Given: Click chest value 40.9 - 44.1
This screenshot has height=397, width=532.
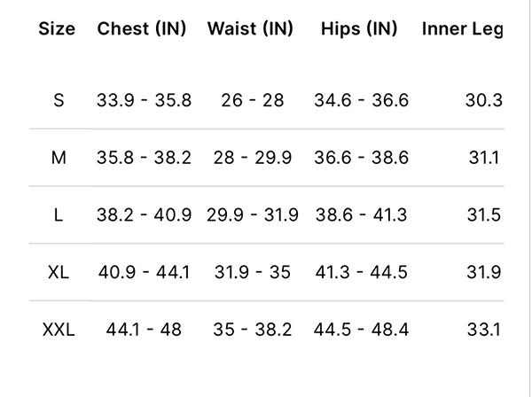Looking at the screenshot, I should point(145,272).
